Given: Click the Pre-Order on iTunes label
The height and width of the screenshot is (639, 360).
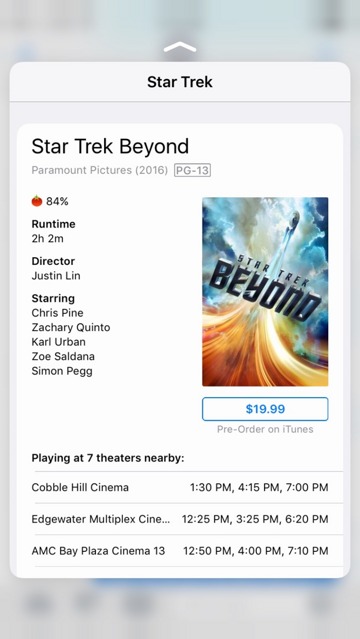Looking at the screenshot, I should [265, 429].
